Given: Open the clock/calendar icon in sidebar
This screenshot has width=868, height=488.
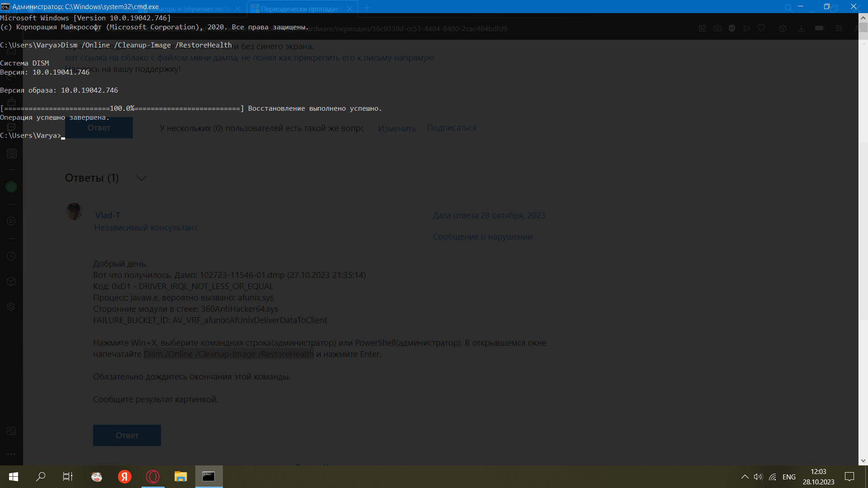Looking at the screenshot, I should pos(11,256).
